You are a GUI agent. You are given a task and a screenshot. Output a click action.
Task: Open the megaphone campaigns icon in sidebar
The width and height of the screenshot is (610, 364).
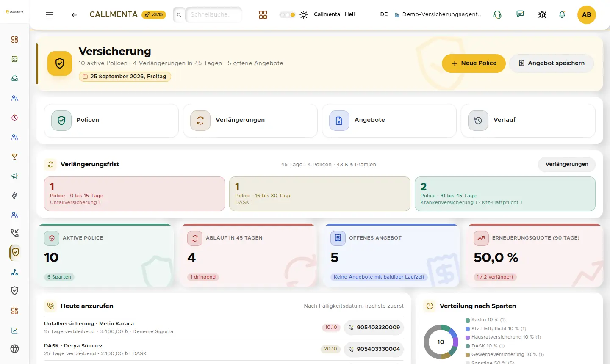(x=15, y=176)
